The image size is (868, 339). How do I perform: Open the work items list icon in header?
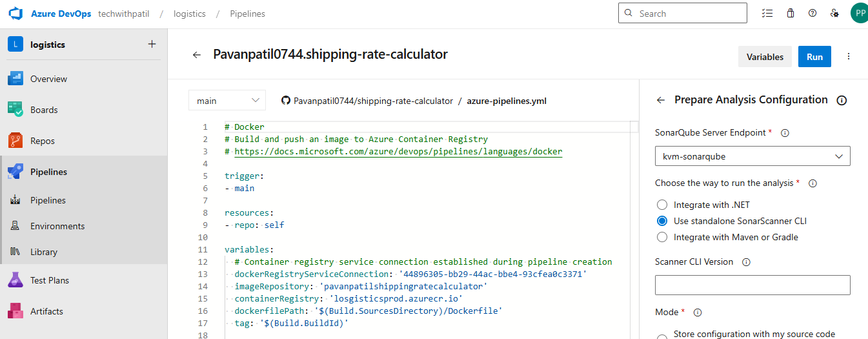pos(767,14)
